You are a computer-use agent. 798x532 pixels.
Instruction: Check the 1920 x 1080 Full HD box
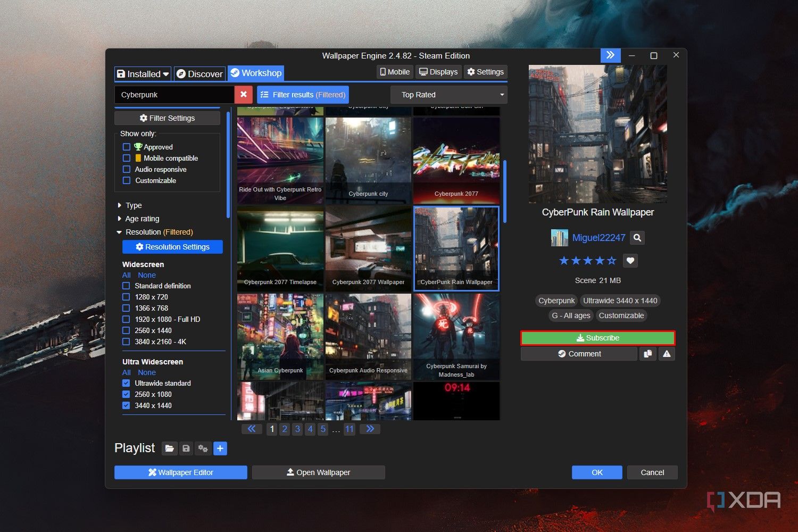point(127,319)
